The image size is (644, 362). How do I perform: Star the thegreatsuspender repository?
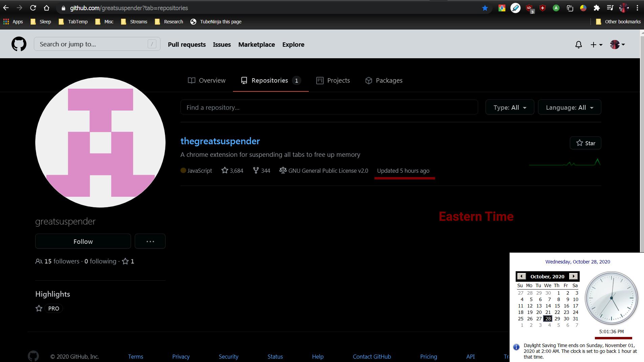pyautogui.click(x=585, y=143)
